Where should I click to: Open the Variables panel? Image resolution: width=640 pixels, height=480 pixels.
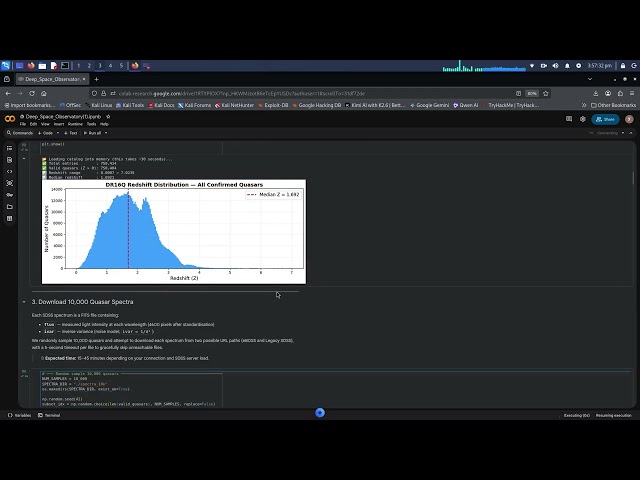tap(20, 415)
